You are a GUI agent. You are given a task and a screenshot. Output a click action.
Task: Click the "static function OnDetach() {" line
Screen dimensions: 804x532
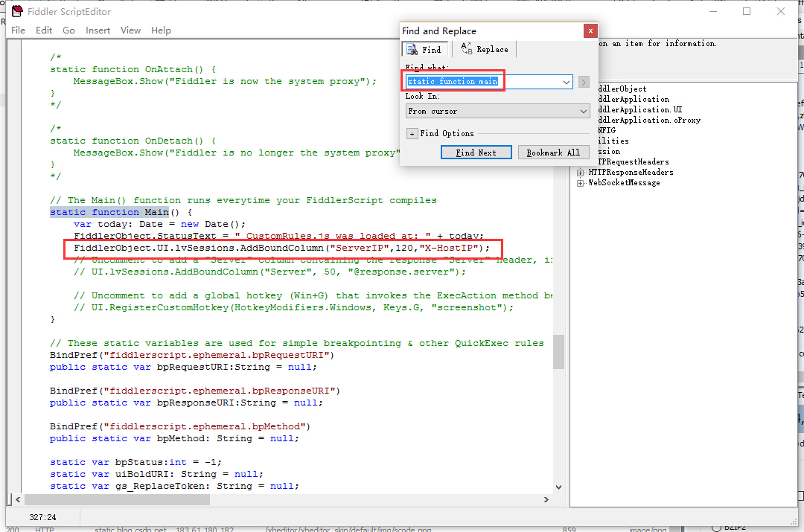coord(133,141)
